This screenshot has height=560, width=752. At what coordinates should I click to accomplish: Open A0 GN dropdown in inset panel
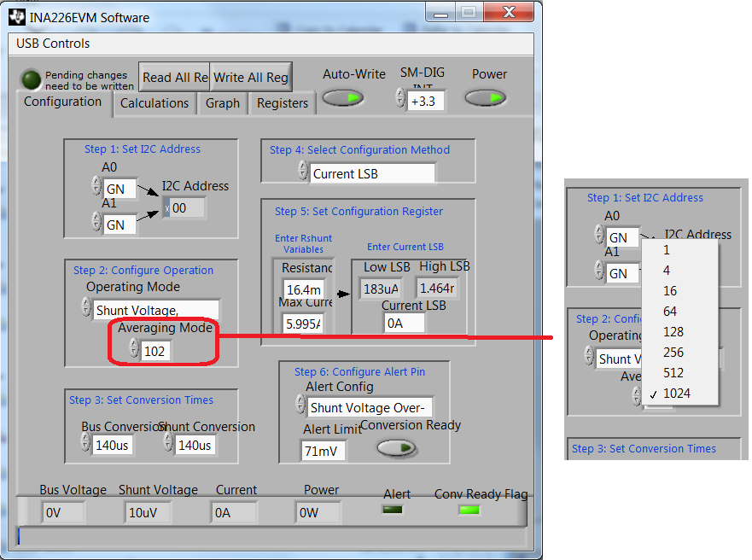[622, 237]
